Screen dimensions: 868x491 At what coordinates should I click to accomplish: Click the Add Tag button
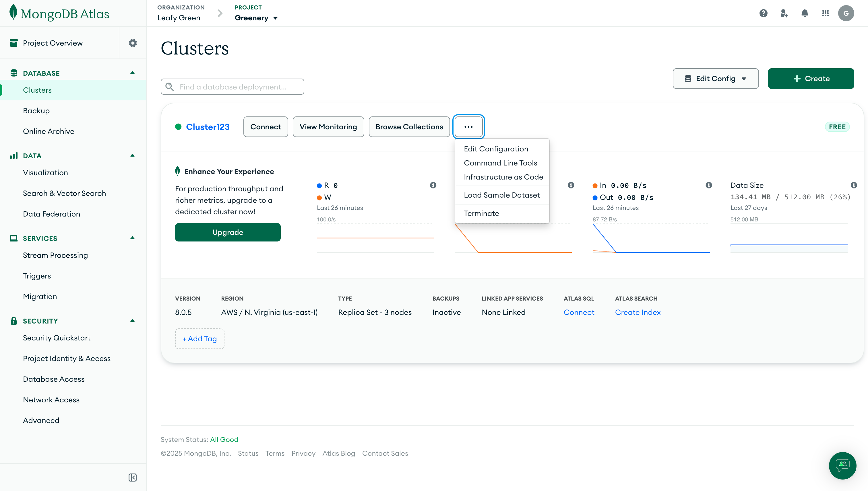(x=199, y=339)
